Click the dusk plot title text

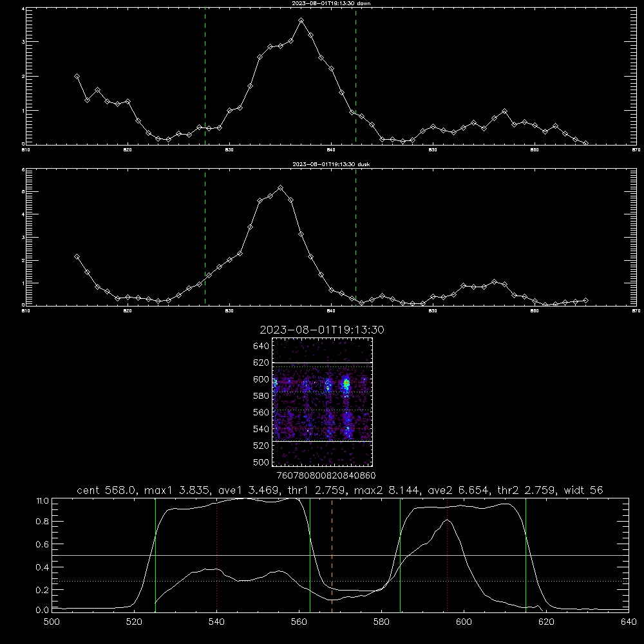click(331, 164)
